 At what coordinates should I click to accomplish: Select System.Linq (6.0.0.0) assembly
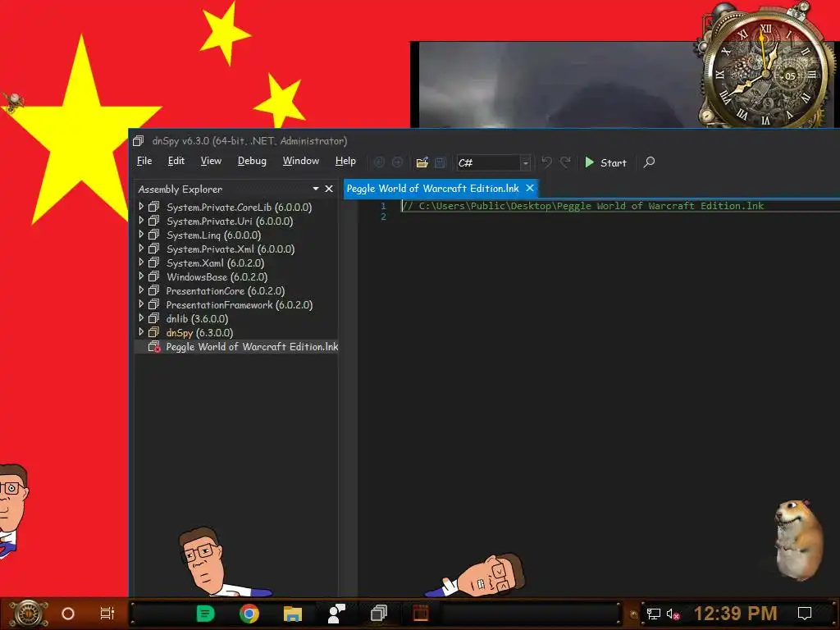pos(214,235)
